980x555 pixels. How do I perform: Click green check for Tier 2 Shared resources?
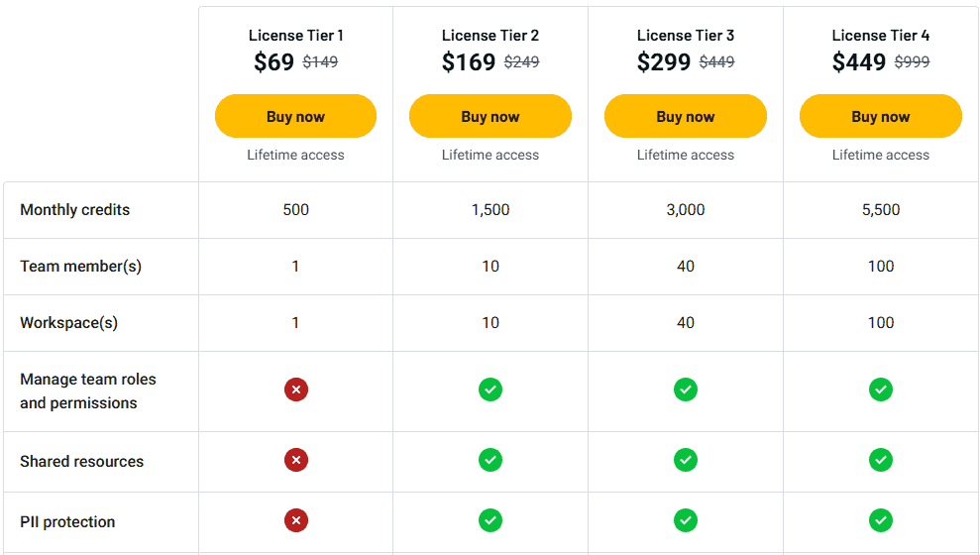pyautogui.click(x=490, y=460)
